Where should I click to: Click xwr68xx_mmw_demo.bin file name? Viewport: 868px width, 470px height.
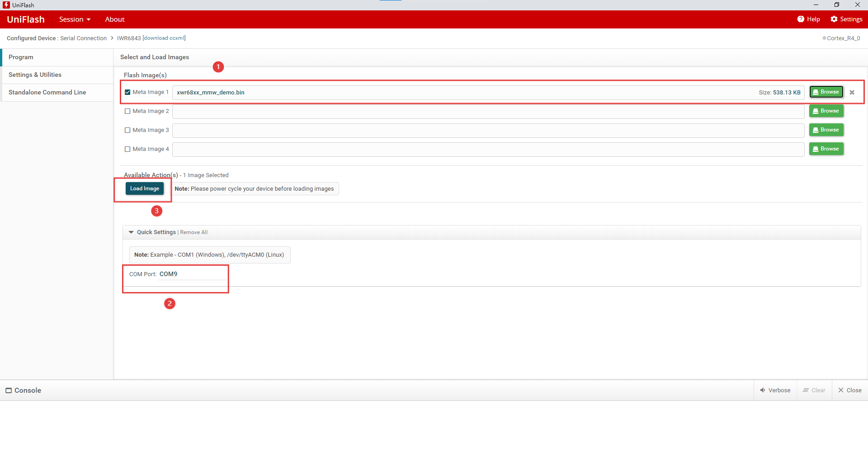[x=211, y=93]
